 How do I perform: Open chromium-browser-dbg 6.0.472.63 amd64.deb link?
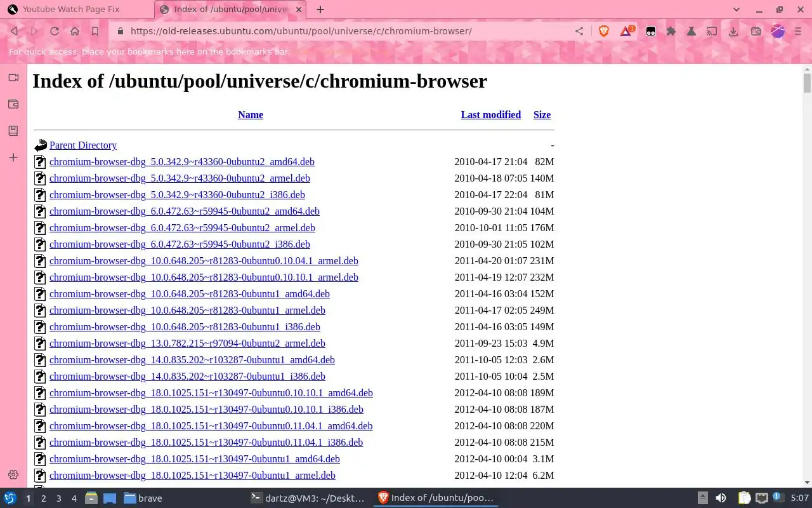(x=185, y=211)
